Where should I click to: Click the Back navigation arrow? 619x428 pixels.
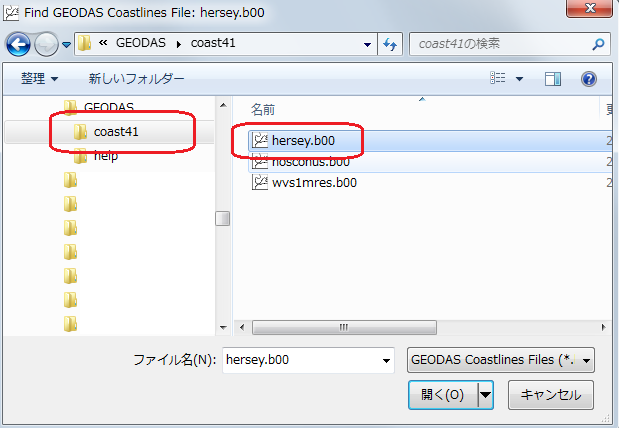tap(18, 45)
